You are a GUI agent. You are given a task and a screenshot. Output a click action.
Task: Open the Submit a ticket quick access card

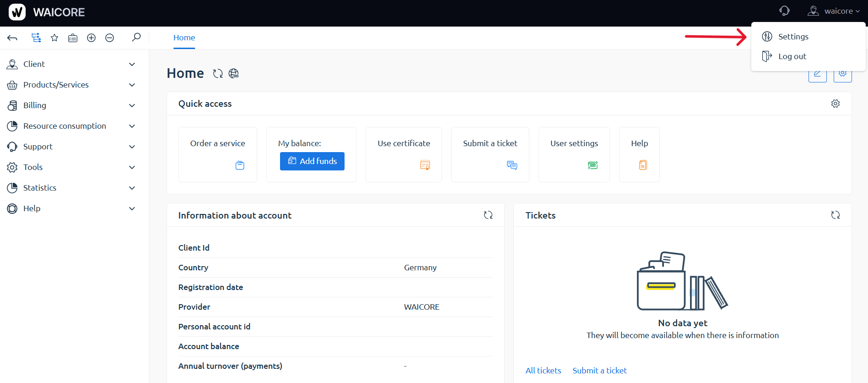[490, 154]
